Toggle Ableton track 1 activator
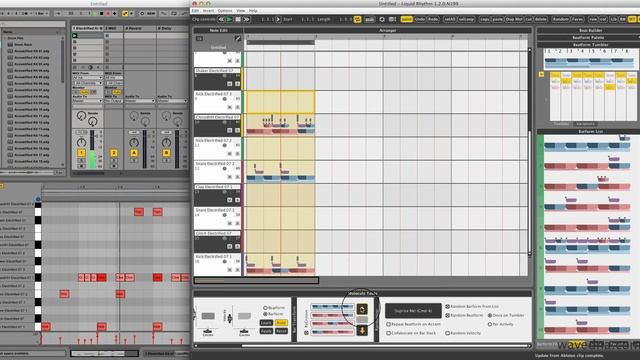The image size is (640, 360). (82, 153)
